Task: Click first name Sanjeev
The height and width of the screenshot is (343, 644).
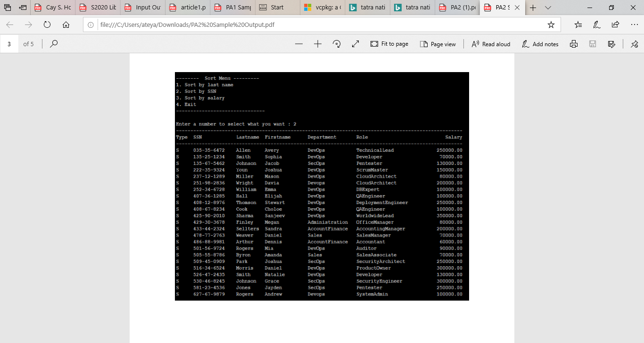Action: [275, 216]
